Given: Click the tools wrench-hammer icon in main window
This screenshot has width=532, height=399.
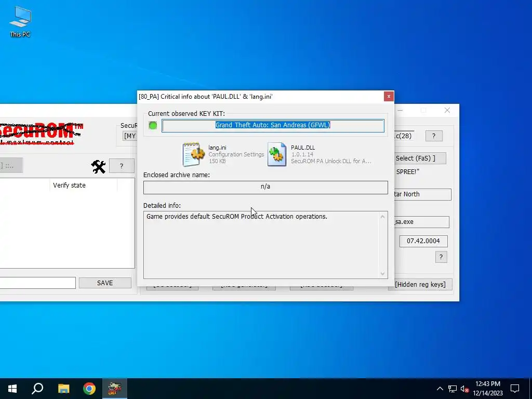Looking at the screenshot, I should point(98,166).
